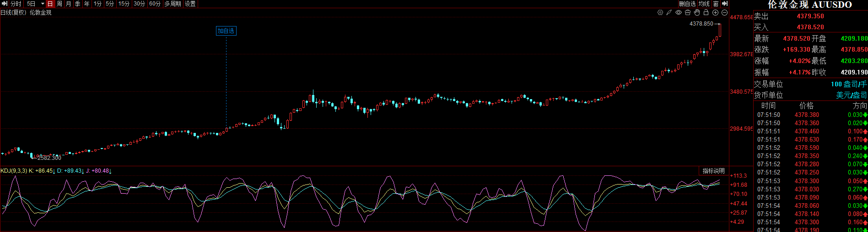This screenshot has height=232, width=868.
Task: Open the 5日 period dropdown
Action: click(x=35, y=4)
